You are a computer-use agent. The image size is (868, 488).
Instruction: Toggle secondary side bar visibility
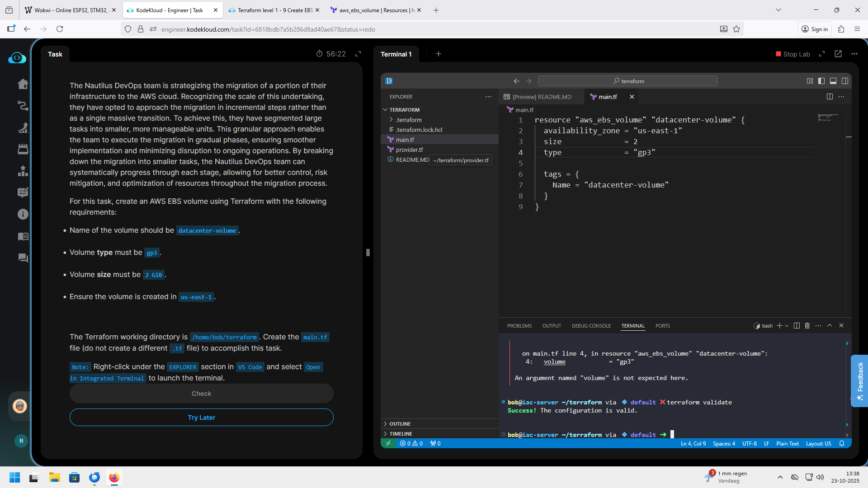(845, 81)
